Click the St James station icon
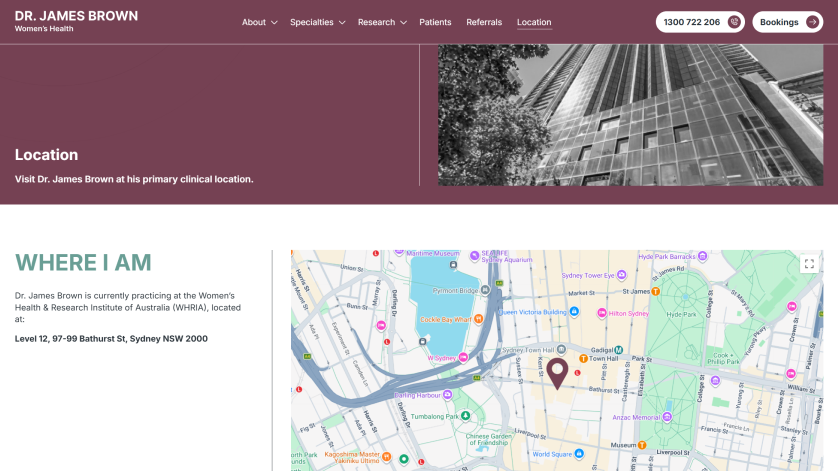The width and height of the screenshot is (838, 471). coord(656,292)
